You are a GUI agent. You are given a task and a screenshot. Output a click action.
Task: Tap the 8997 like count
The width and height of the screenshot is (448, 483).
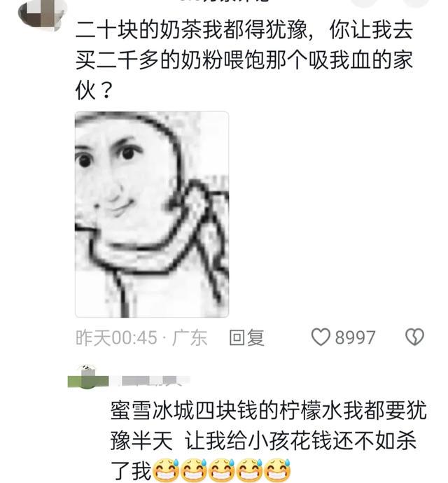(355, 337)
